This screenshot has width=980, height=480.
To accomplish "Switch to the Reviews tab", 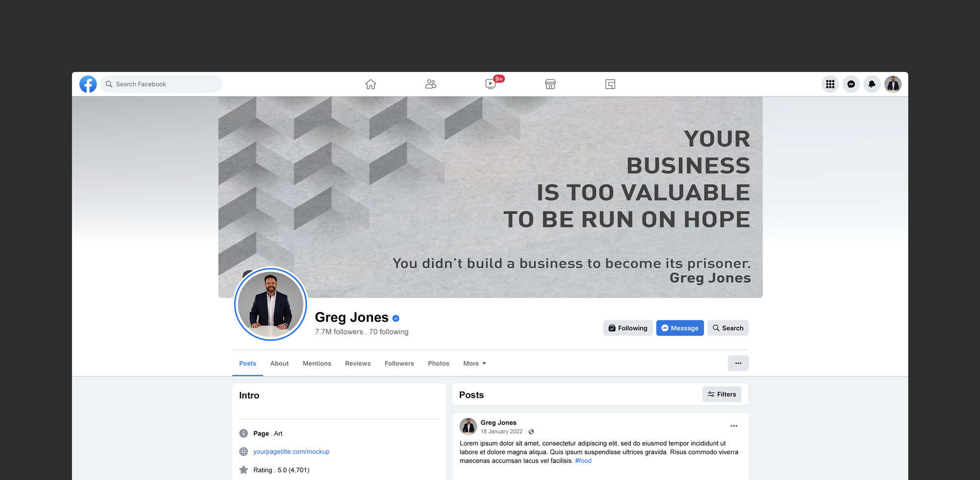I will pyautogui.click(x=357, y=363).
